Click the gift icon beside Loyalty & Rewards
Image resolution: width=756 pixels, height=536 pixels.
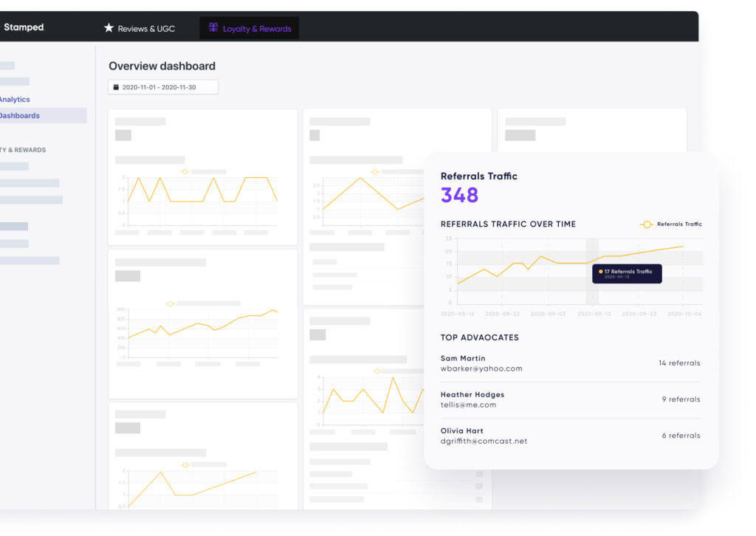pos(213,28)
